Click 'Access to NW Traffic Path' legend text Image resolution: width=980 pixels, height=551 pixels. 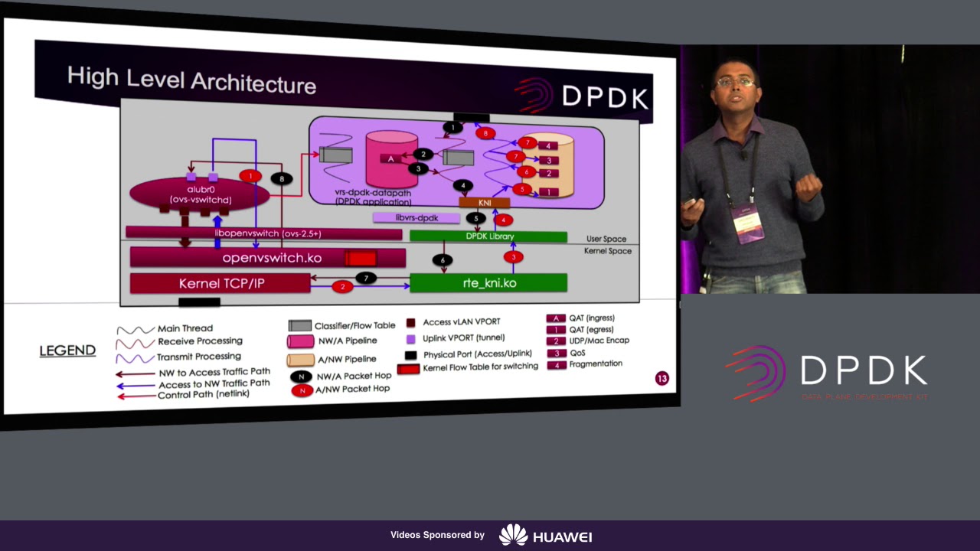tap(214, 383)
